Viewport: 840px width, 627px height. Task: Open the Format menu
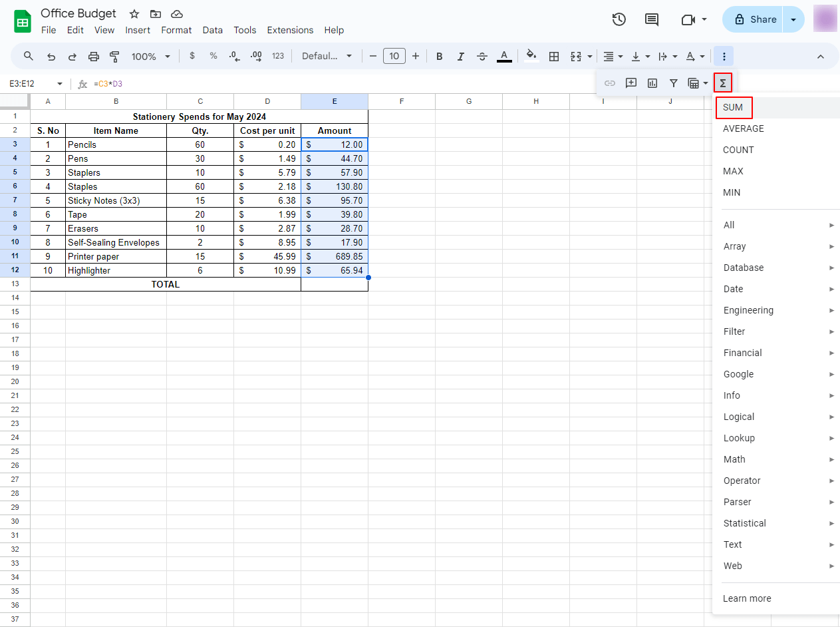point(176,30)
